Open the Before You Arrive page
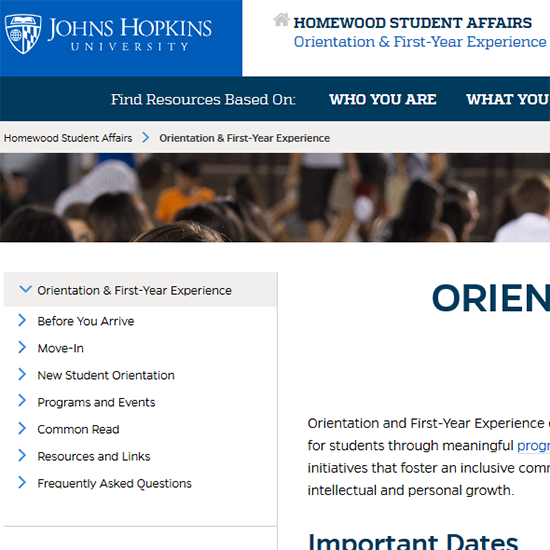550x550 pixels. coord(86,321)
